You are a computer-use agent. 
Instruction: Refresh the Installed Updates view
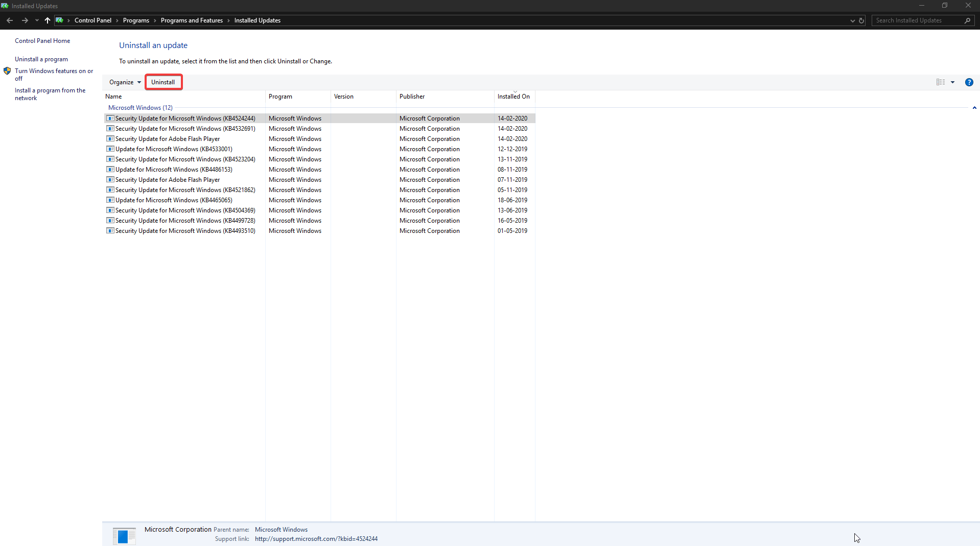(x=861, y=20)
